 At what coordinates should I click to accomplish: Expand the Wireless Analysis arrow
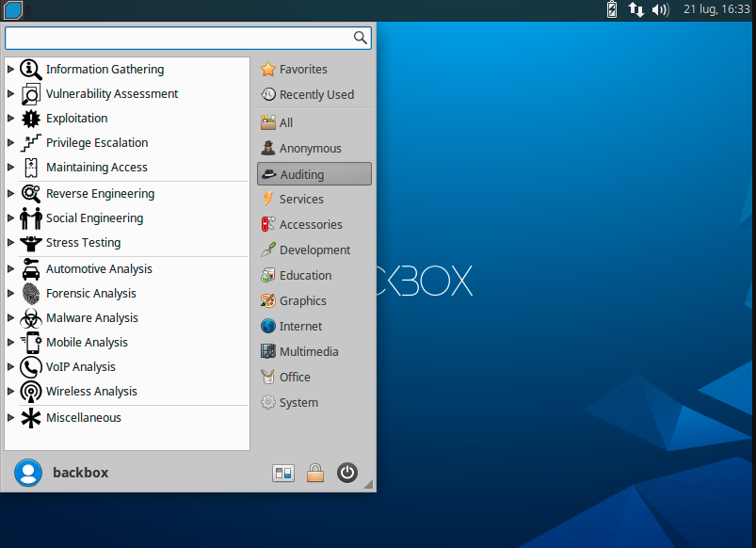10,392
